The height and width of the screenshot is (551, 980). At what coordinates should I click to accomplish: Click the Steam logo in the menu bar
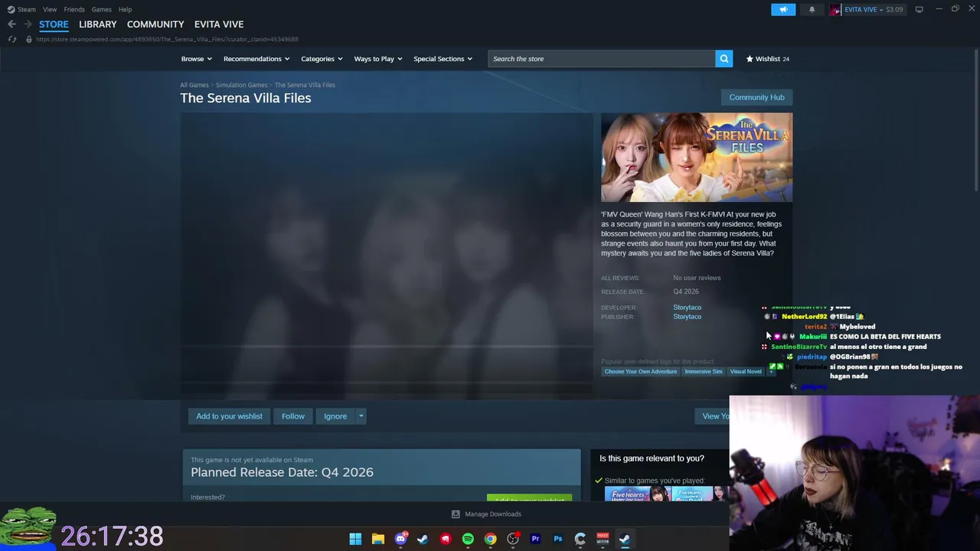[x=11, y=9]
